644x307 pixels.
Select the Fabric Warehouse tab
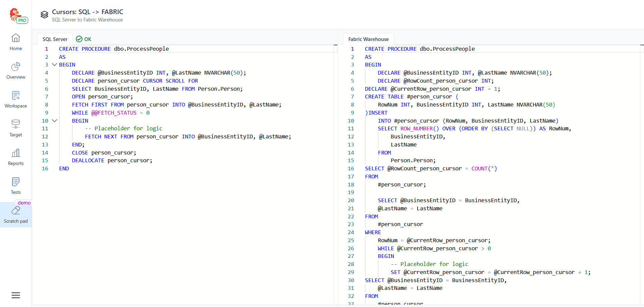tap(368, 39)
